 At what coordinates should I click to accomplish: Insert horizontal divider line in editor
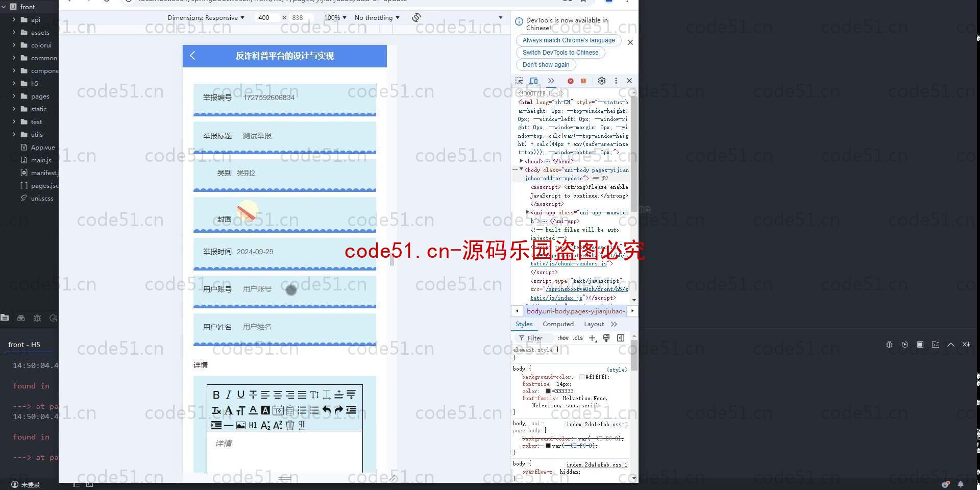(x=229, y=425)
